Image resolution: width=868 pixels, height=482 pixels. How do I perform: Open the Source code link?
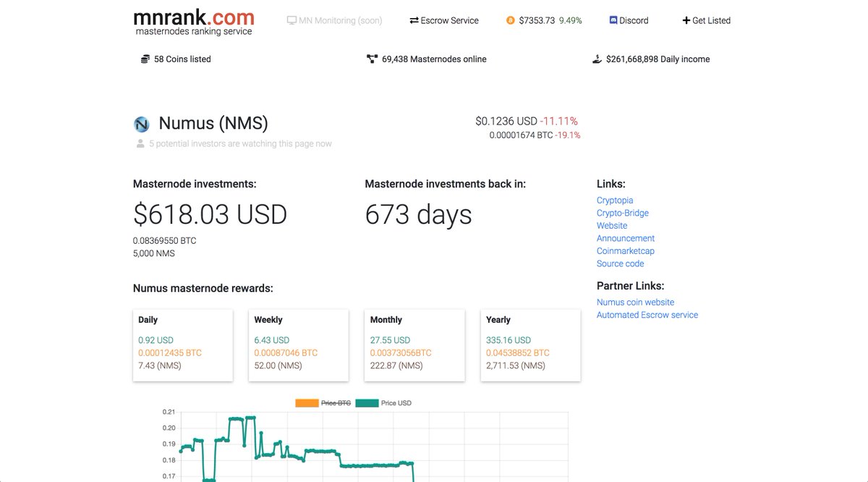620,263
